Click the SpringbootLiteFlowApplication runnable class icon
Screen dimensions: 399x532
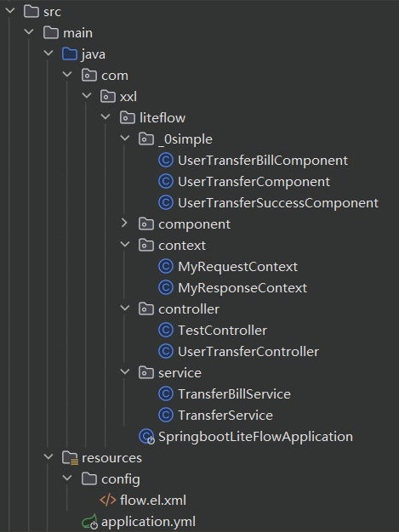coord(146,436)
